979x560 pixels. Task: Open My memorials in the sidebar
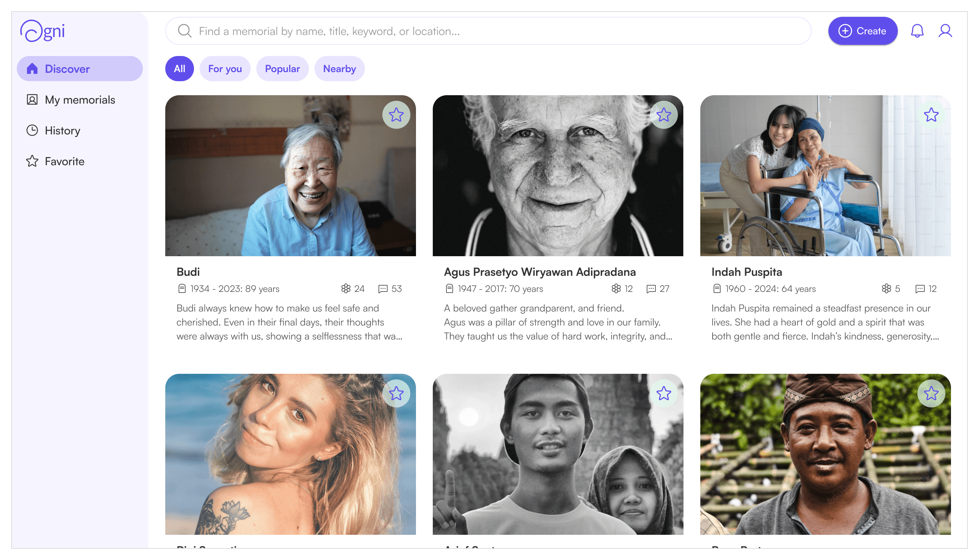(79, 100)
